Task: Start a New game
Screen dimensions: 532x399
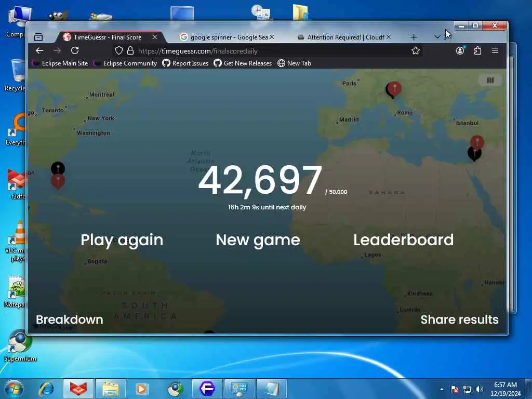Action: [x=258, y=240]
